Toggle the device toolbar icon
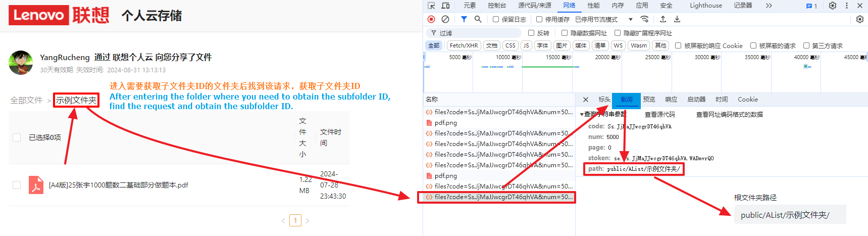Screen dimensions: 868x236 point(445,6)
